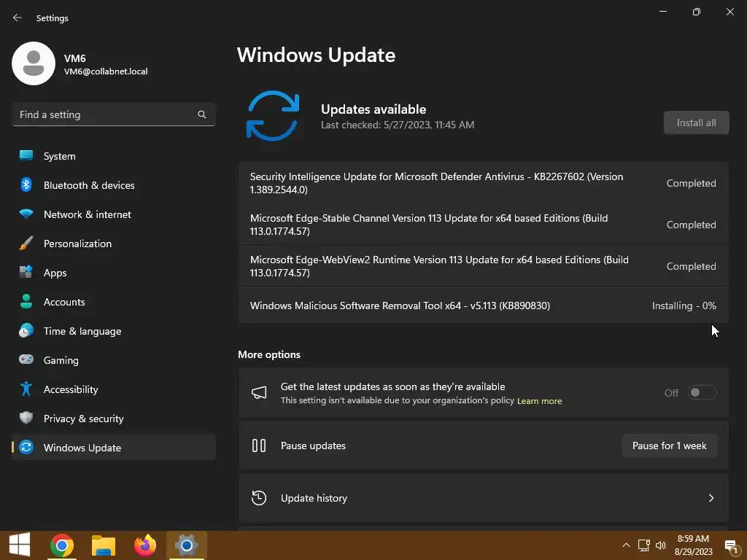Image resolution: width=747 pixels, height=560 pixels.
Task: Expand Update history chevron
Action: [x=711, y=498]
